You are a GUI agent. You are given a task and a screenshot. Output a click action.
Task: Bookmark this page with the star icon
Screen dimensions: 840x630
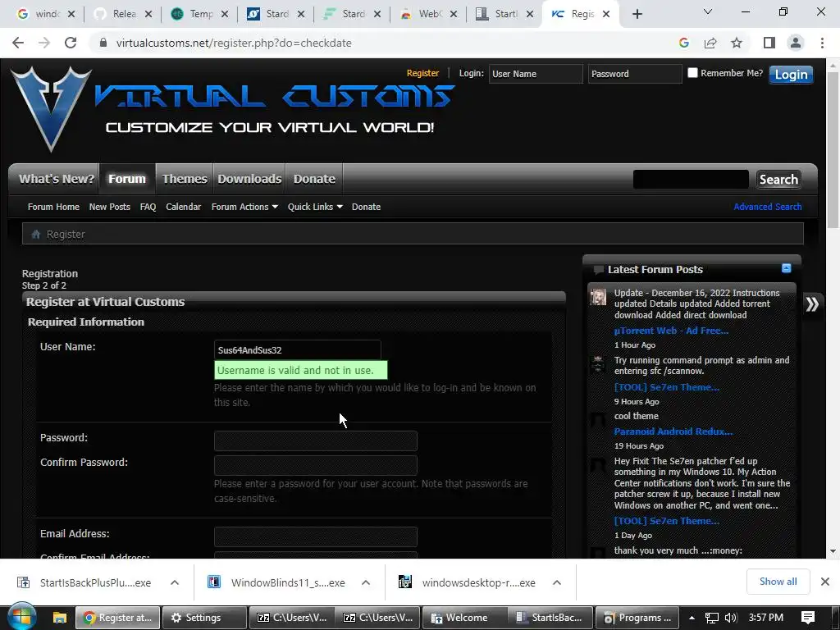click(x=737, y=43)
